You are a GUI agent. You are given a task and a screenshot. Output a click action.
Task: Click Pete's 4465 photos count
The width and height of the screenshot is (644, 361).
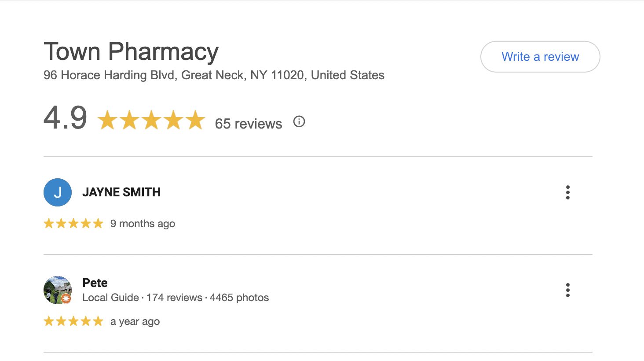[x=239, y=298]
